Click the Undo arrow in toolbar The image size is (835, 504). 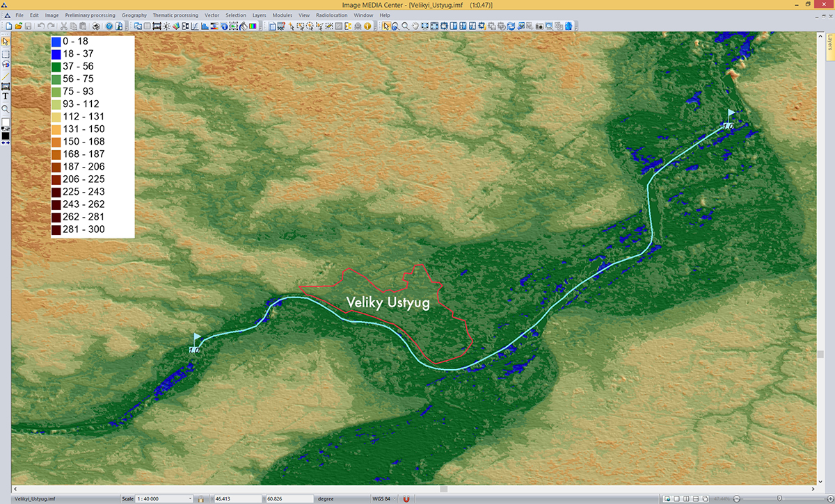point(40,26)
